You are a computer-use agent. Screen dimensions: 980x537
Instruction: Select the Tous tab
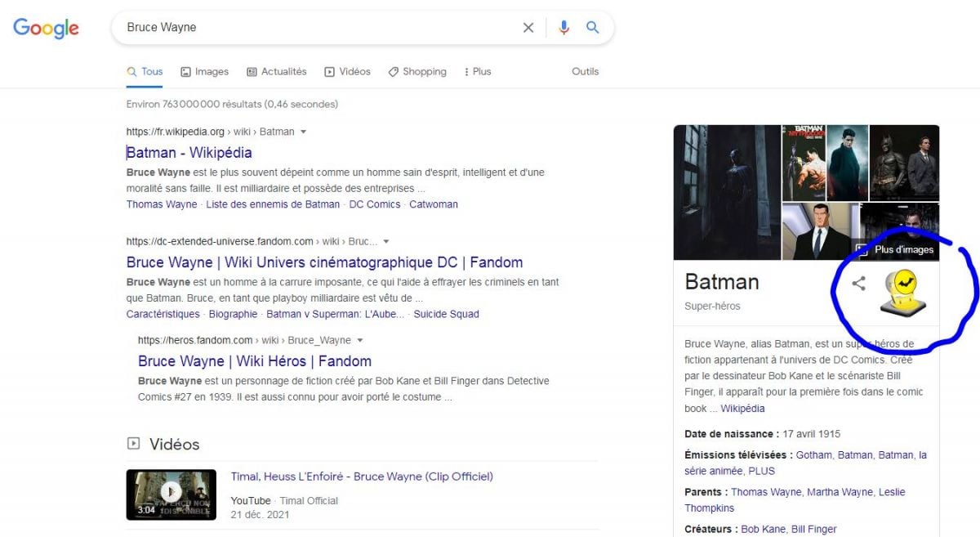tap(145, 72)
